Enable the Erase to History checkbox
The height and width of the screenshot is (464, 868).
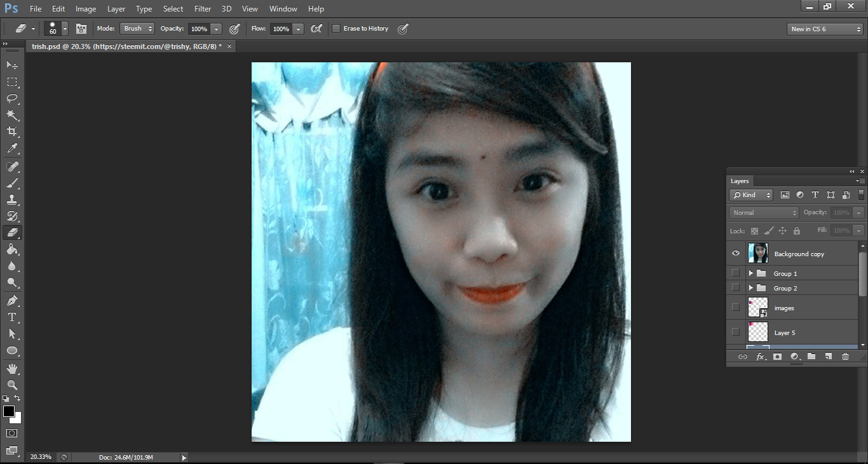tap(336, 29)
